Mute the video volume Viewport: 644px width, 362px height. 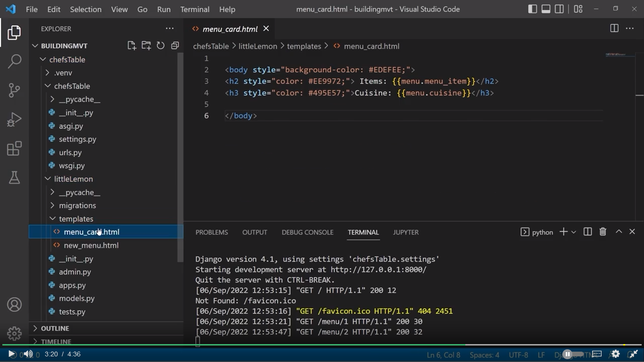click(28, 354)
